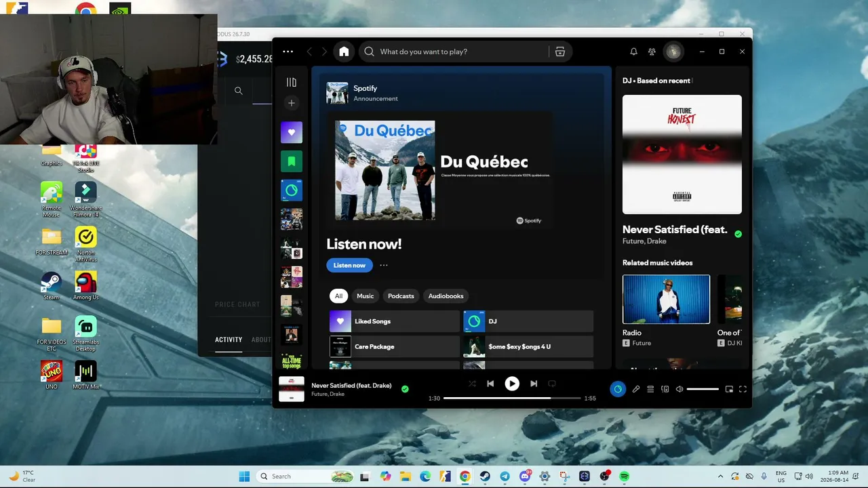Image resolution: width=868 pixels, height=488 pixels.
Task: Open more options next to Listen now
Action: click(384, 265)
